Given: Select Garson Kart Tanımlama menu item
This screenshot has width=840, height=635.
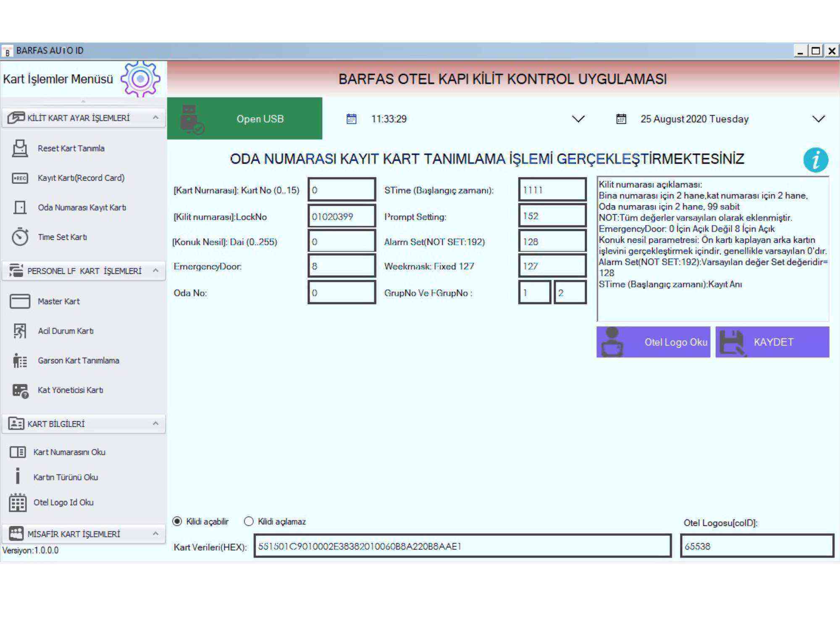Looking at the screenshot, I should 79,360.
